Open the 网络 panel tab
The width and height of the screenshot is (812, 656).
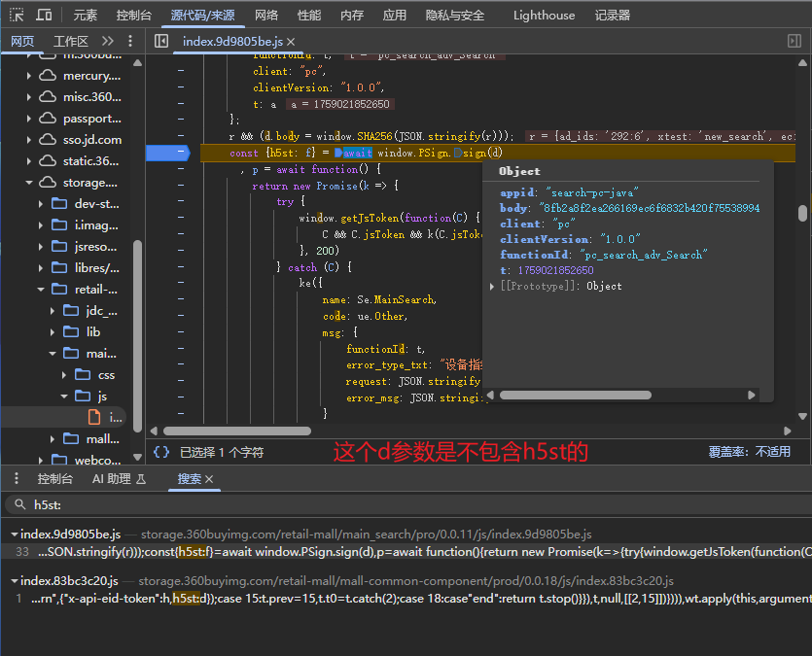(x=266, y=16)
